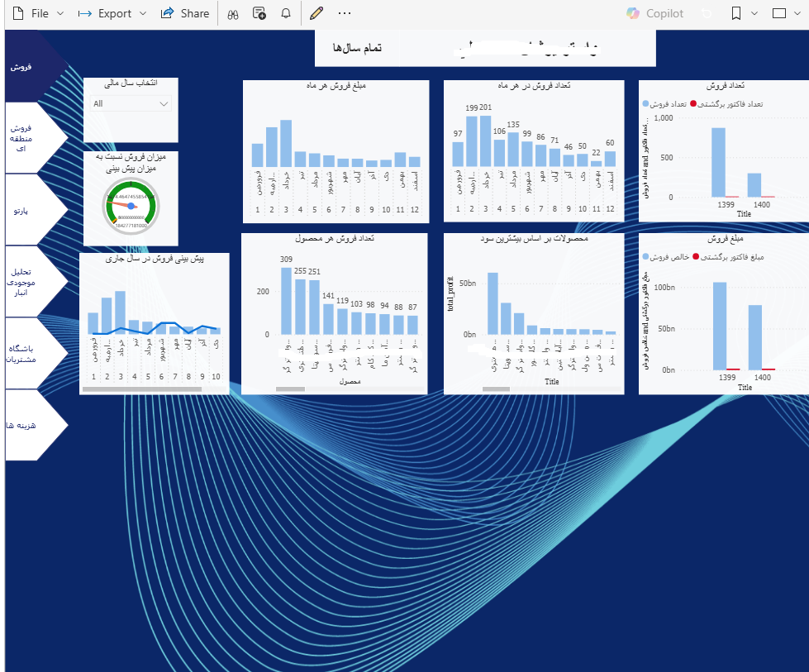Expand the Export dropdown
The height and width of the screenshot is (672, 809).
click(112, 13)
